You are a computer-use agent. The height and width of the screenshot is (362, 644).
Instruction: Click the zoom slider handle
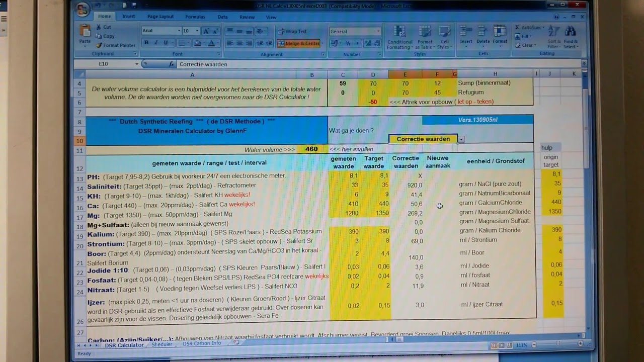558,344
